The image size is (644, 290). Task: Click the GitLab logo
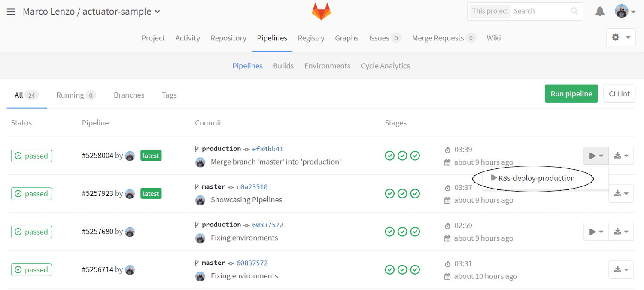tap(321, 12)
